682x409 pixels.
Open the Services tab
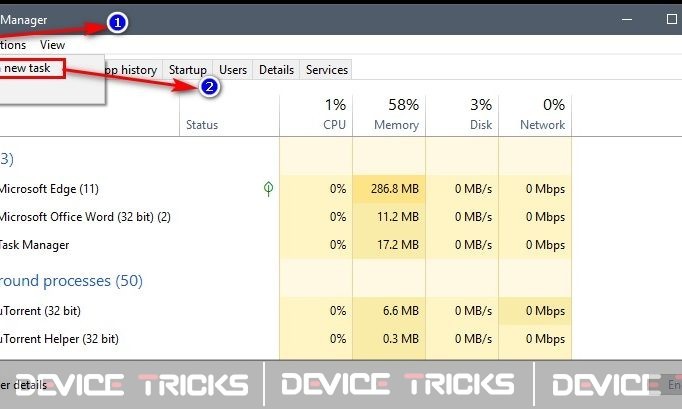point(326,70)
